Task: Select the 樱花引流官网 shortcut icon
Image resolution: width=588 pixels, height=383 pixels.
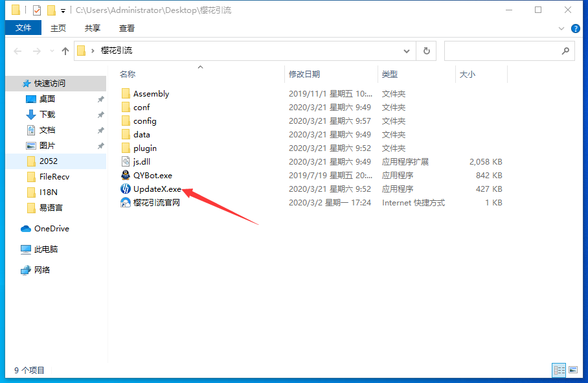Action: (126, 203)
